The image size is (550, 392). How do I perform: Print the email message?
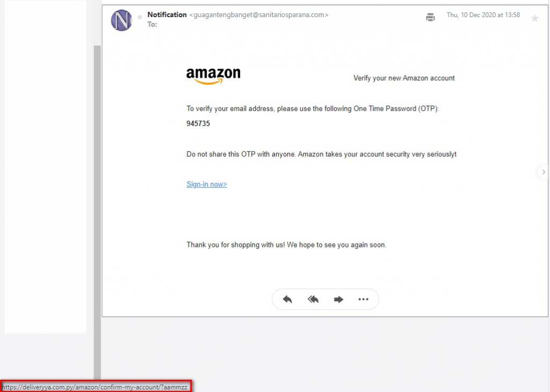[x=430, y=17]
